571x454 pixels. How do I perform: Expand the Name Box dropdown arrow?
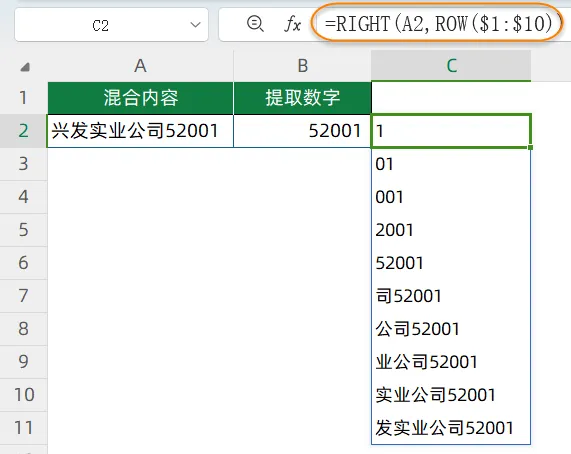(196, 25)
